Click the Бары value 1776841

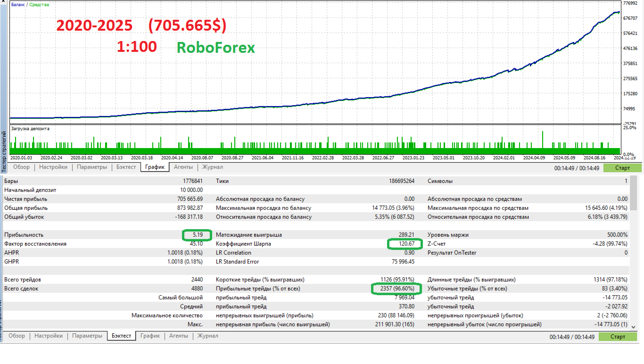193,181
